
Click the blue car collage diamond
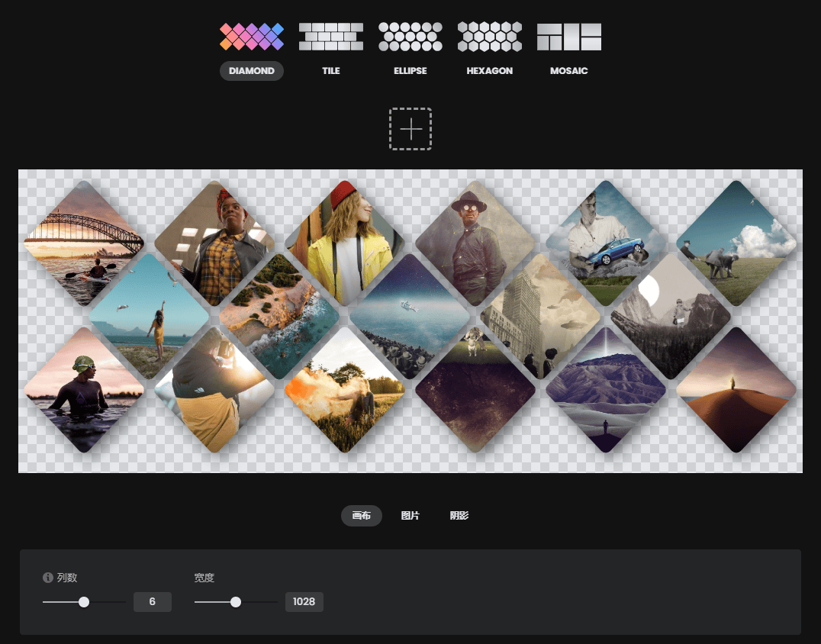point(606,243)
